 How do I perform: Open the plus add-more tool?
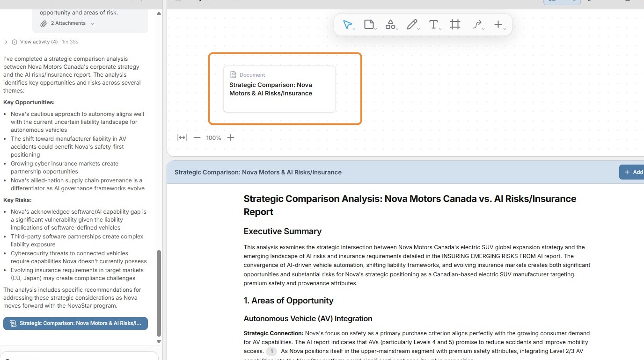click(x=498, y=25)
